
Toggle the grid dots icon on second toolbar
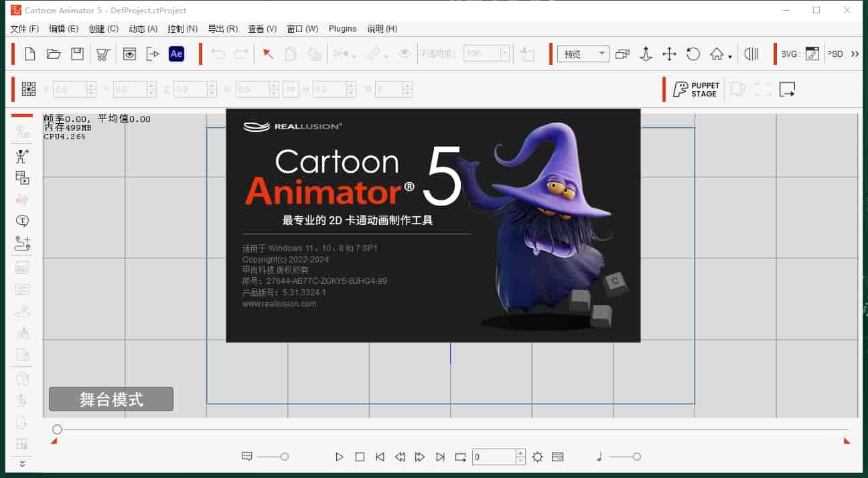pyautogui.click(x=29, y=89)
